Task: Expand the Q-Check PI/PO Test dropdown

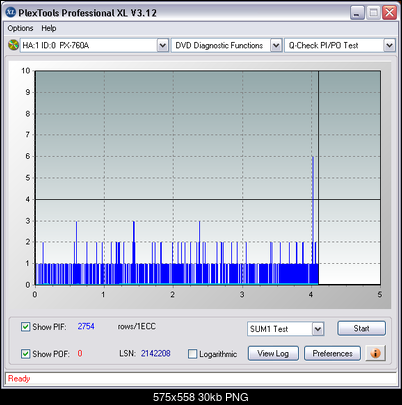Action: [x=389, y=45]
